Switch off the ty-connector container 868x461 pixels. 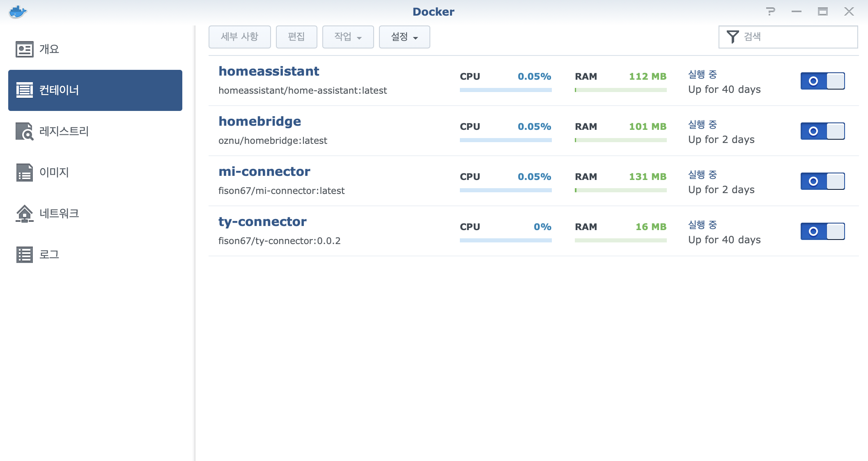tap(822, 231)
